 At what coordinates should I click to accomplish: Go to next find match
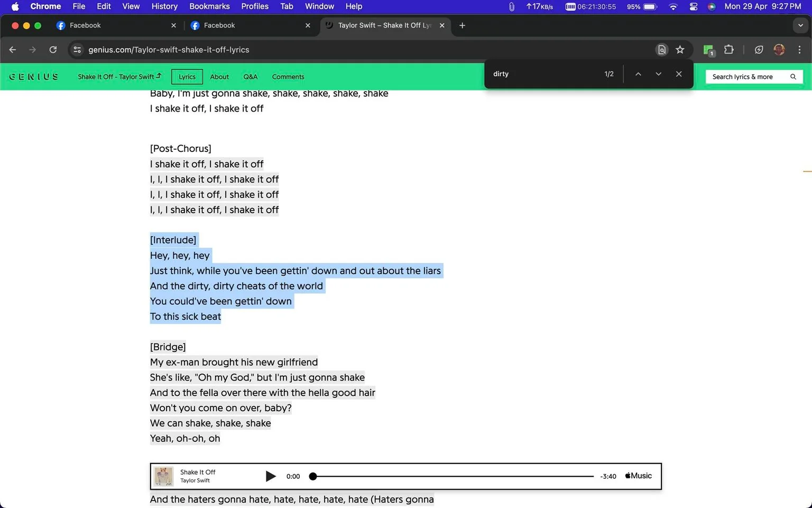[658, 74]
